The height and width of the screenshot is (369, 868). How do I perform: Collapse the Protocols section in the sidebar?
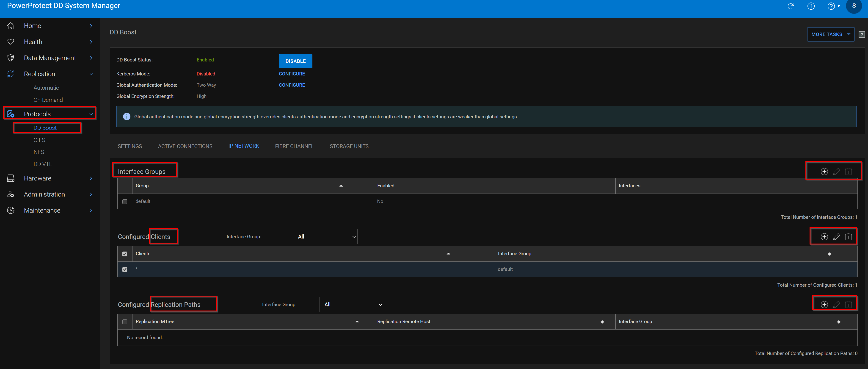[x=91, y=114]
